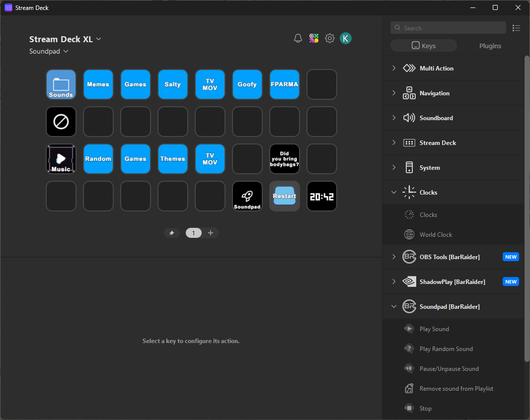The height and width of the screenshot is (420, 530).
Task: Select the third-row Games key
Action: [136, 159]
